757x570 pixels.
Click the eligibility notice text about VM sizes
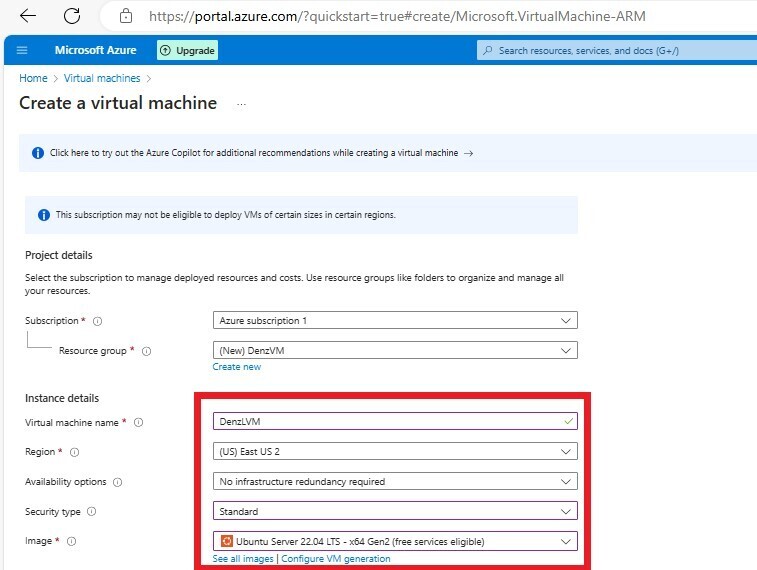coord(225,215)
